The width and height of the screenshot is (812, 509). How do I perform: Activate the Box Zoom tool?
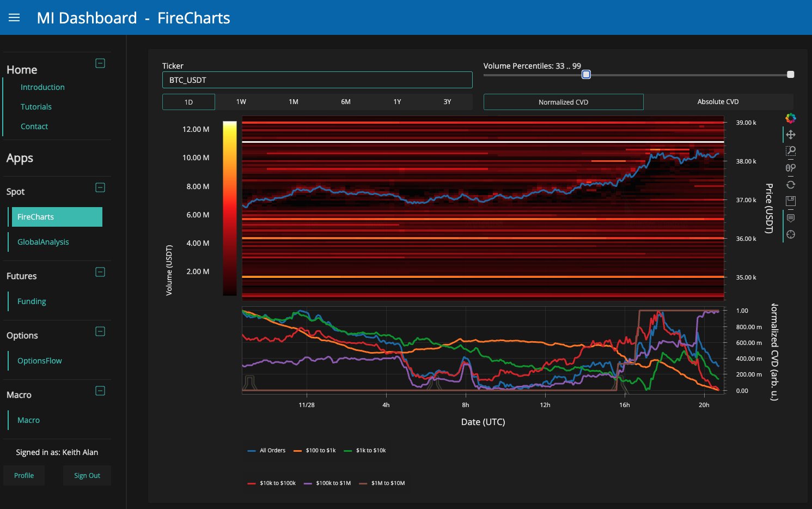[791, 151]
